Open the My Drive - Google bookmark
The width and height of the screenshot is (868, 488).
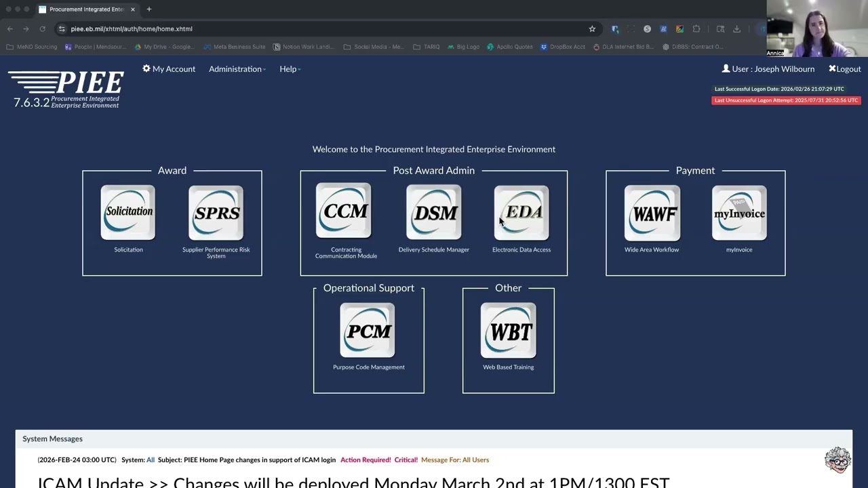(164, 47)
